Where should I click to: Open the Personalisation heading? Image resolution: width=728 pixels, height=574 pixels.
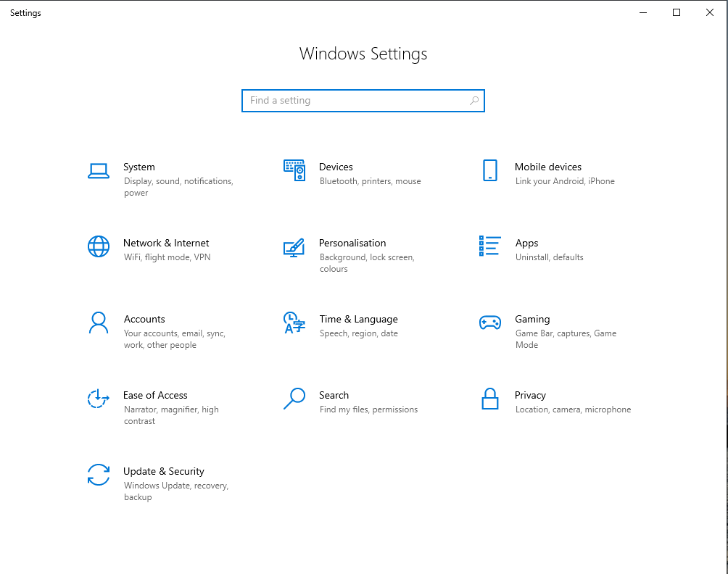click(352, 243)
